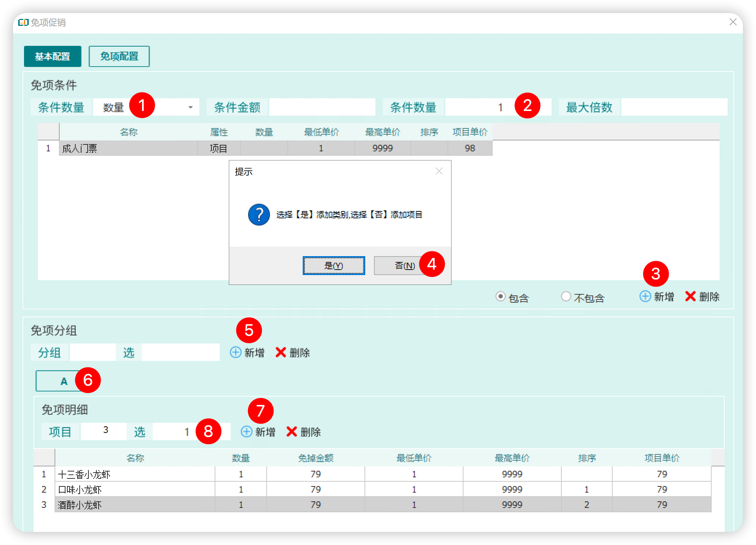Click the 98 项目单价 cell of 成人门票

[470, 148]
